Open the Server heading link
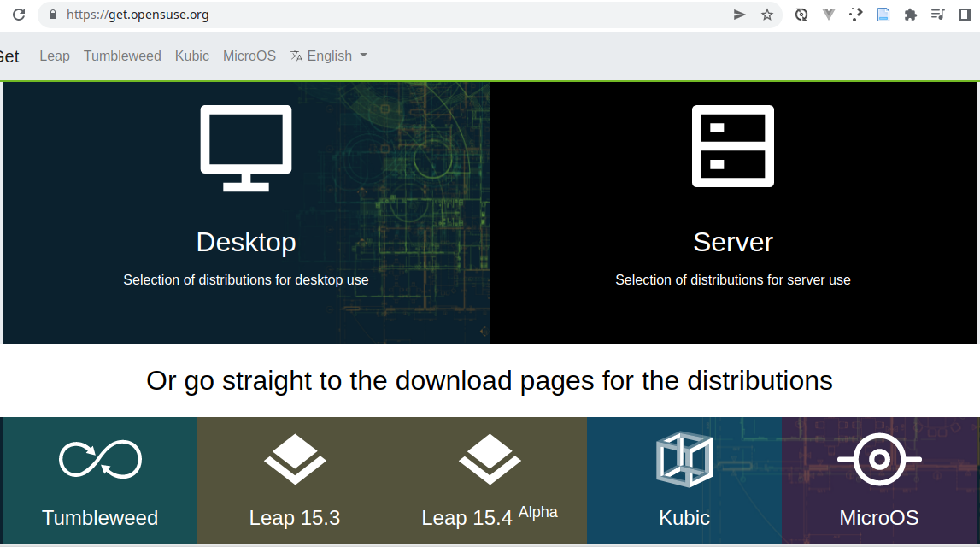This screenshot has height=547, width=980. [733, 242]
